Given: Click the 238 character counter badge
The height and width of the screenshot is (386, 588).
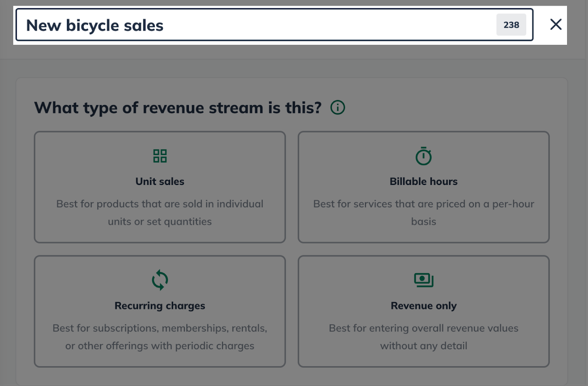Looking at the screenshot, I should pyautogui.click(x=511, y=25).
